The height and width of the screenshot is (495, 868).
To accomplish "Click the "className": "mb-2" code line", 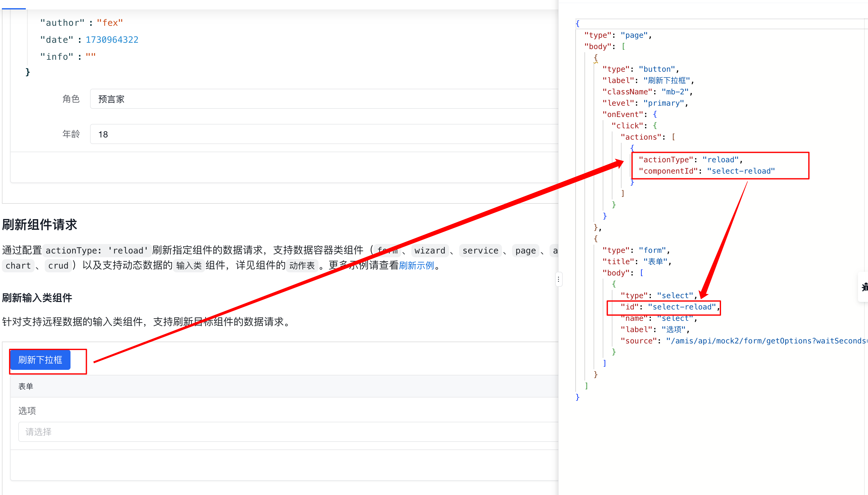I will [x=648, y=92].
